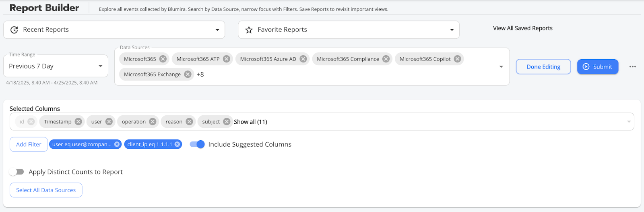
Task: Click the Submit button
Action: pyautogui.click(x=598, y=67)
